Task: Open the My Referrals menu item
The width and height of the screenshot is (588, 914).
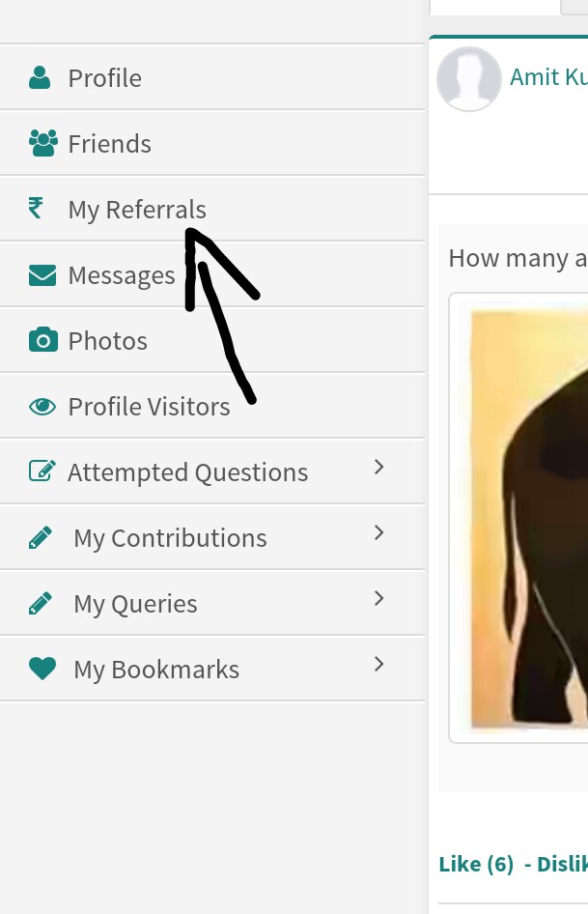Action: tap(137, 209)
